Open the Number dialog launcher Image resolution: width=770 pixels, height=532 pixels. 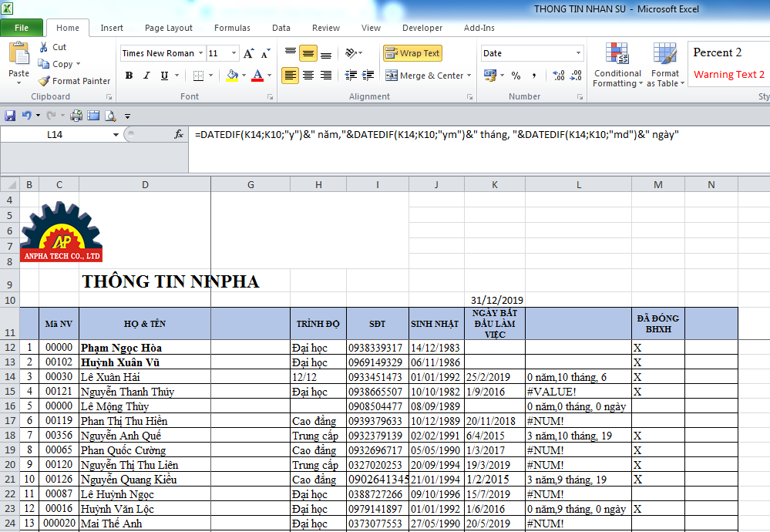(580, 97)
